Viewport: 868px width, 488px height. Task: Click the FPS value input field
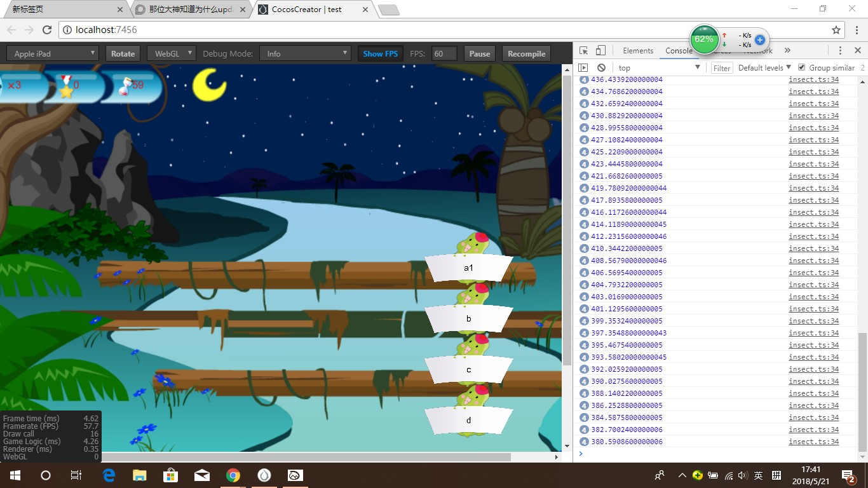click(x=444, y=54)
